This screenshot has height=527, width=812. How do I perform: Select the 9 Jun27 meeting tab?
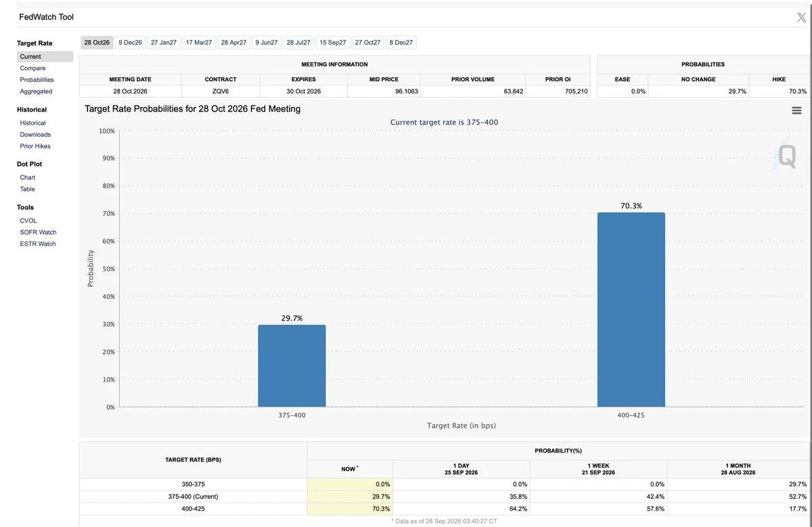[x=267, y=43]
